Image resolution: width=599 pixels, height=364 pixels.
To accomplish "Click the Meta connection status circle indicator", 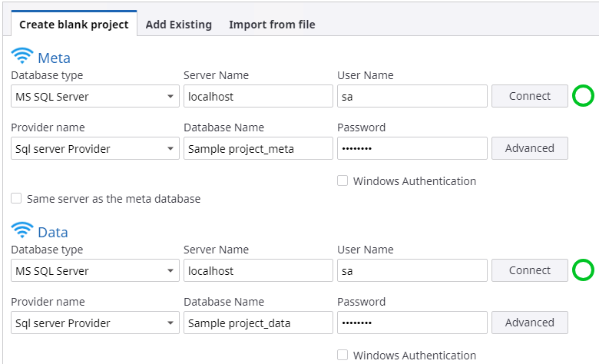I will pos(583,96).
